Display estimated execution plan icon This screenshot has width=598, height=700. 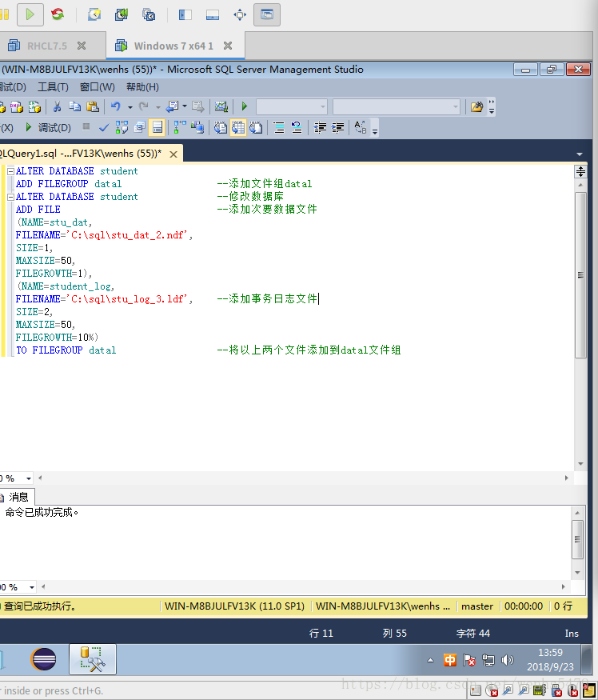point(122,128)
